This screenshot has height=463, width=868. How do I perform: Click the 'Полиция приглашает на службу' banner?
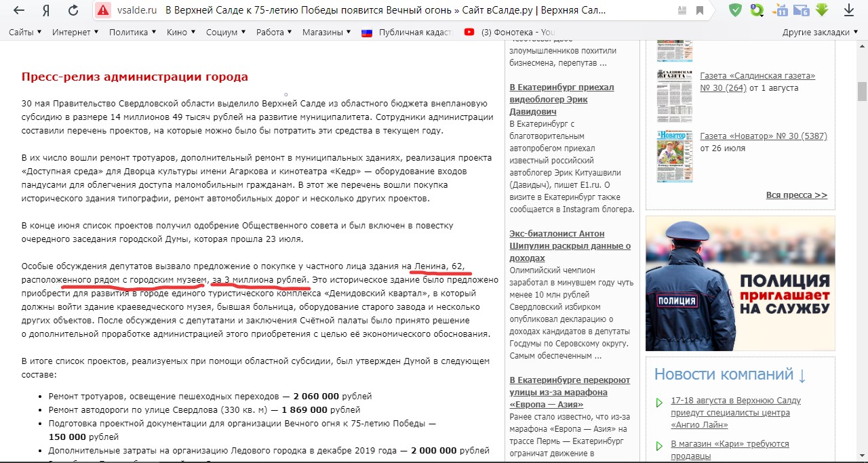[740, 283]
